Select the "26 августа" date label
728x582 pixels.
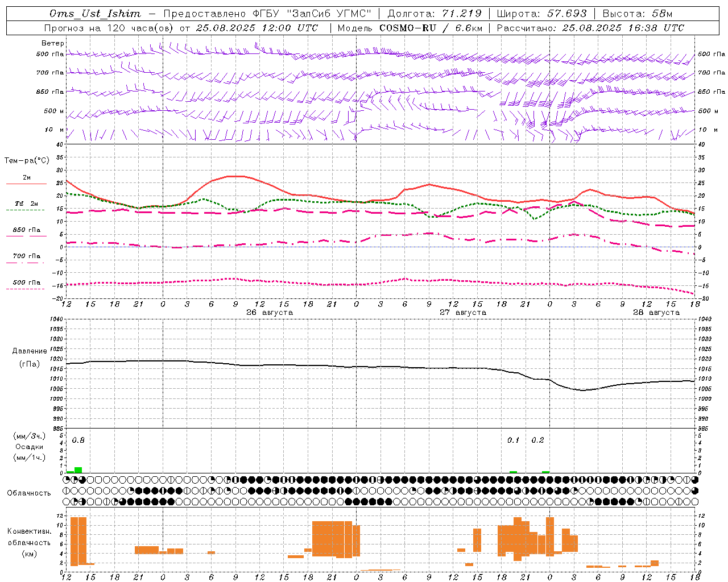(x=270, y=313)
